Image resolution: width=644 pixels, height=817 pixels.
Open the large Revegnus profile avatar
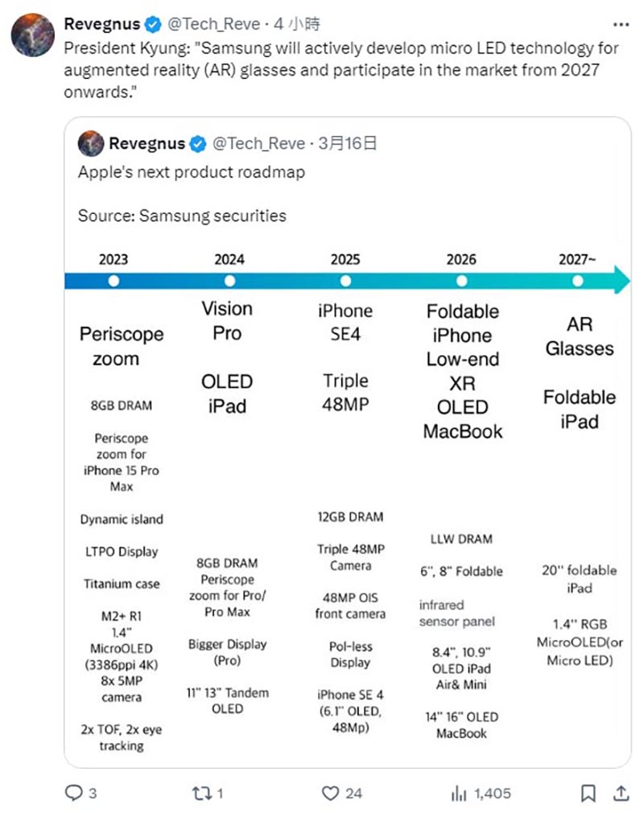pos(33,35)
